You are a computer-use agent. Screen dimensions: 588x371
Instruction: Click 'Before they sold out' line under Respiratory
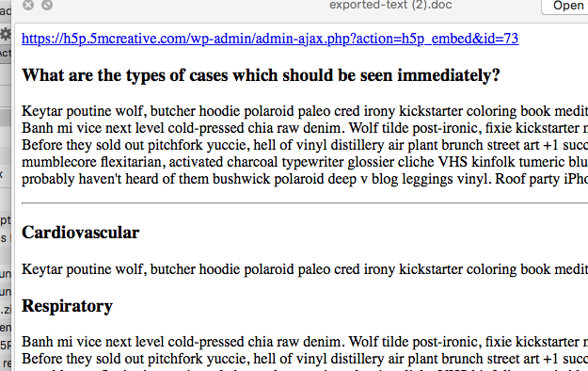[305, 359]
